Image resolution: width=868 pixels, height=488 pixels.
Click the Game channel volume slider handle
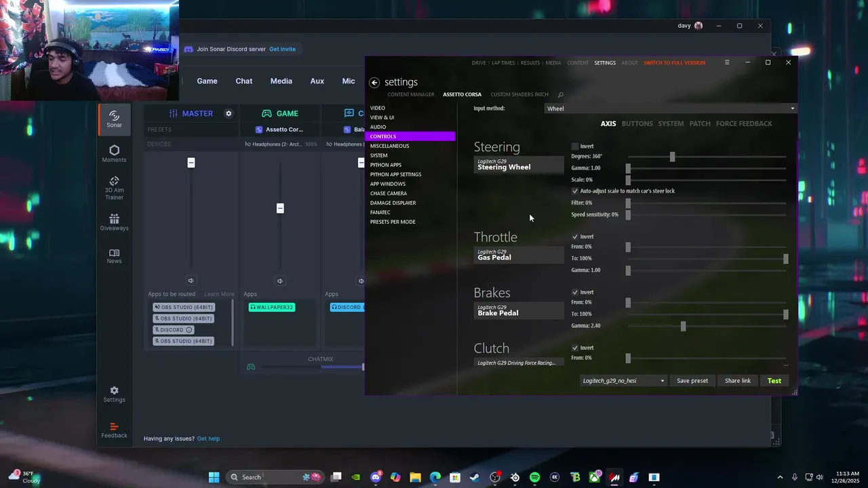click(280, 208)
